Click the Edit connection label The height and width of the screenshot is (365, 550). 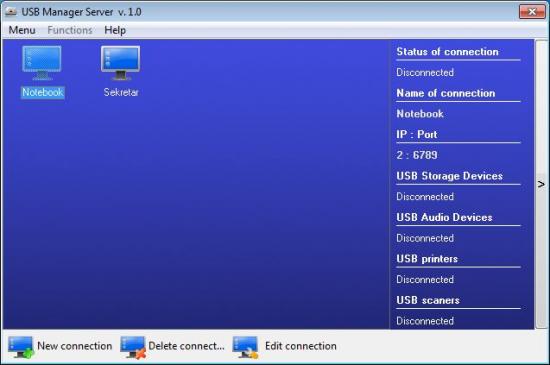coord(301,346)
